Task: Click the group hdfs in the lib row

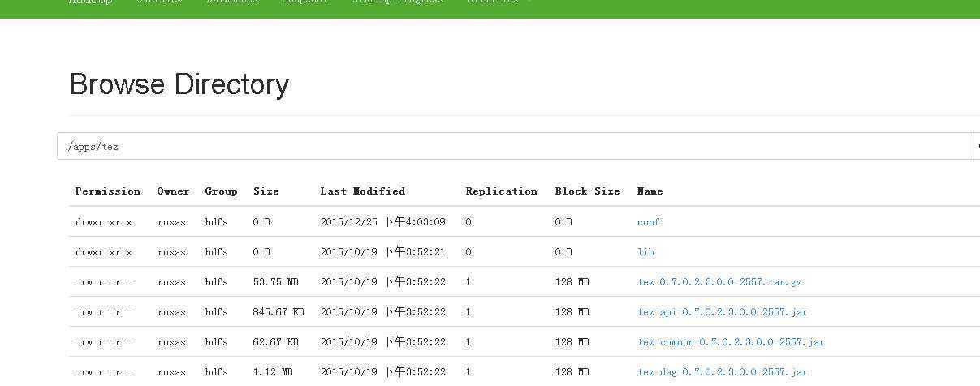Action: [x=216, y=252]
